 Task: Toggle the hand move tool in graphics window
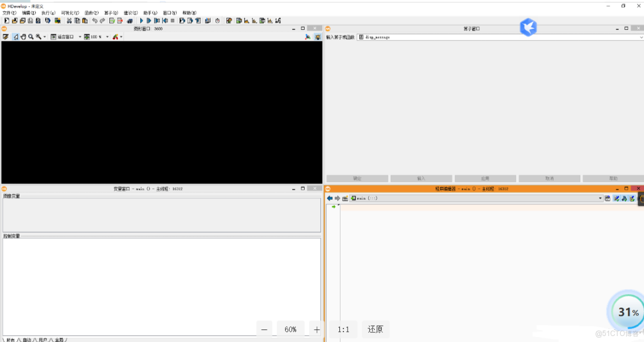[x=23, y=37]
